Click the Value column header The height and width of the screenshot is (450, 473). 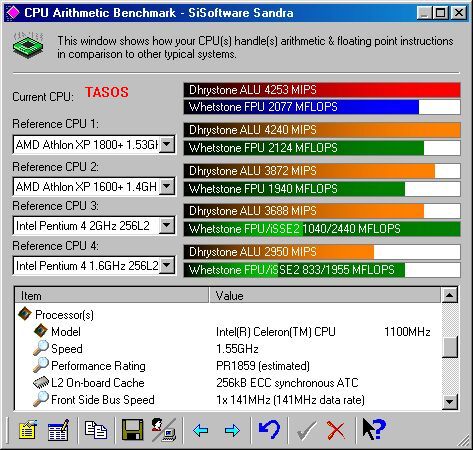tap(325, 295)
